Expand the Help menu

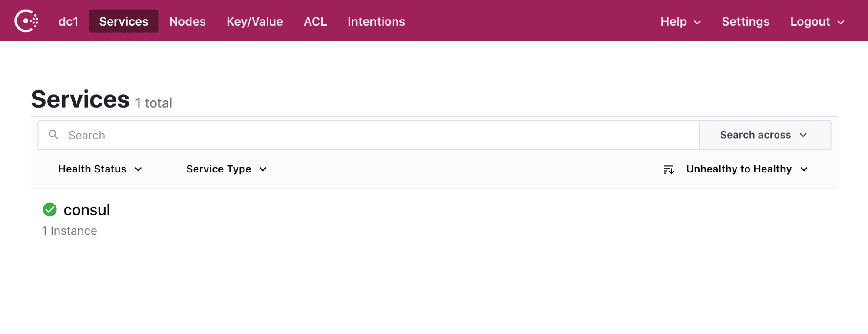coord(680,22)
